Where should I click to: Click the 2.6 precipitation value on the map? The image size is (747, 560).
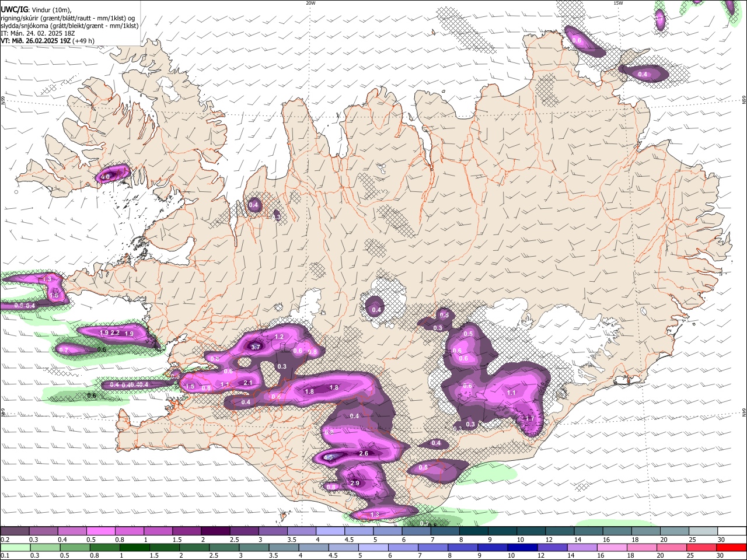tap(364, 453)
